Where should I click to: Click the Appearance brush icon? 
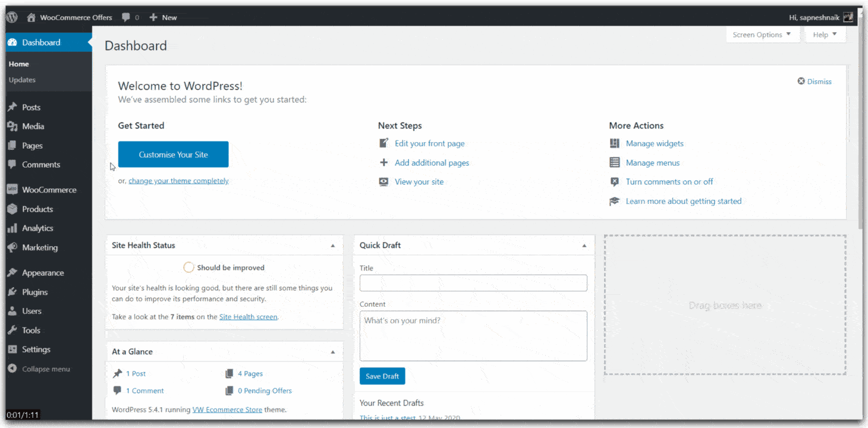(x=12, y=273)
